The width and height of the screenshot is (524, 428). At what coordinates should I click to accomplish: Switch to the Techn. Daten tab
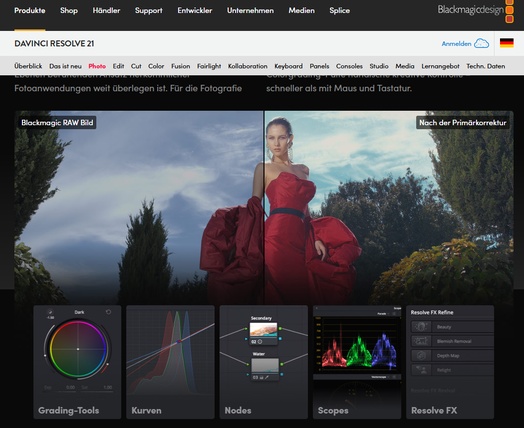point(486,66)
